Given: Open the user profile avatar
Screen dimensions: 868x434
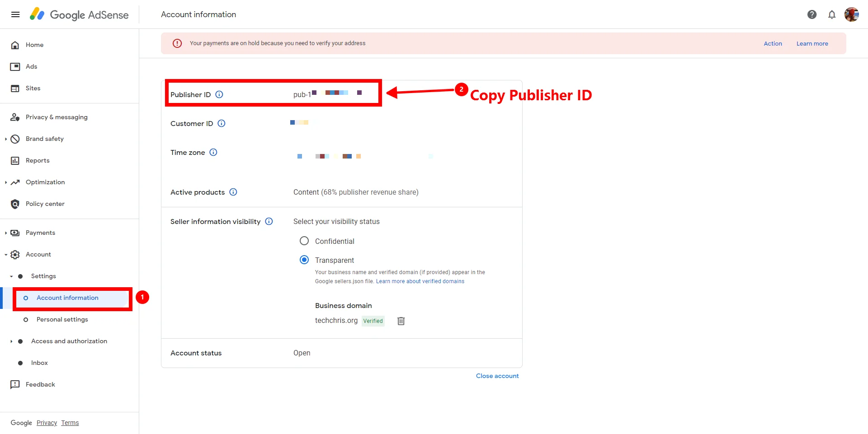Looking at the screenshot, I should [851, 14].
